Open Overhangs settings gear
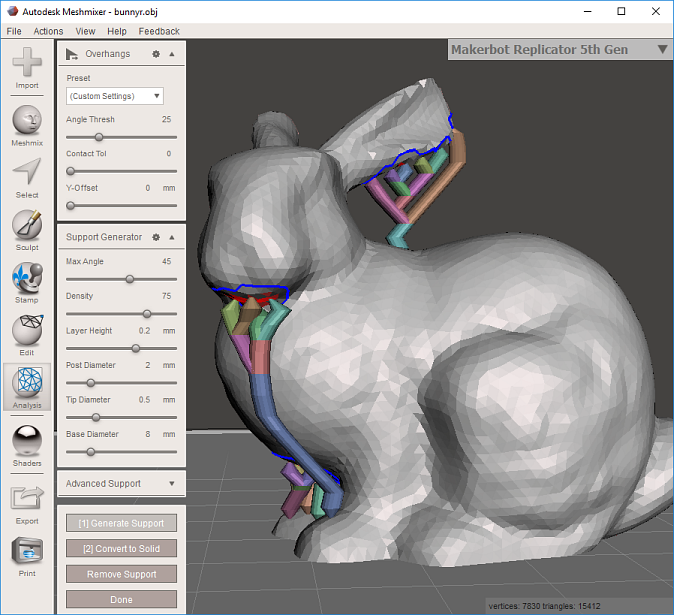The height and width of the screenshot is (615, 674). 156,54
